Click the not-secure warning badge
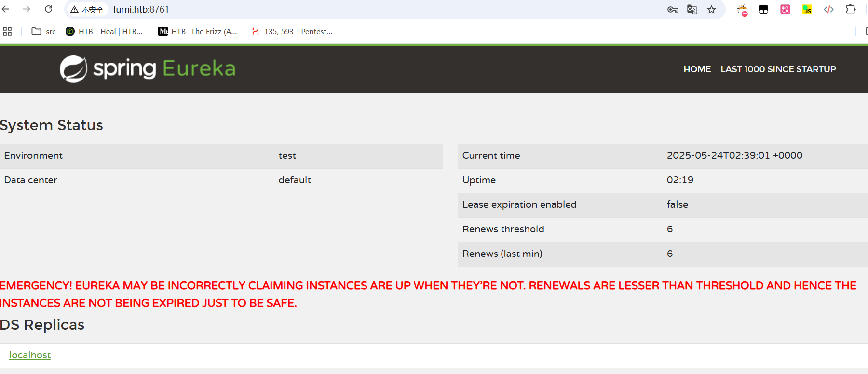Viewport: 868px width, 374px height. tap(87, 10)
